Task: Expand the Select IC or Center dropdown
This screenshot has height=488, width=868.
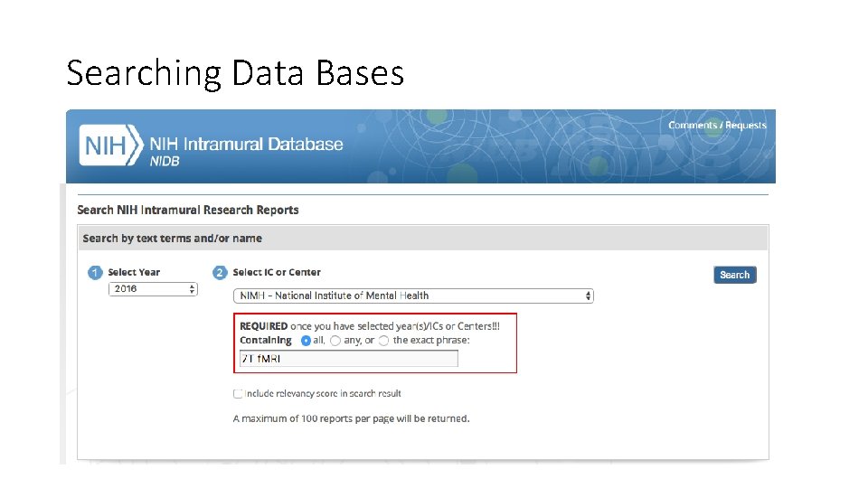Action: click(413, 296)
